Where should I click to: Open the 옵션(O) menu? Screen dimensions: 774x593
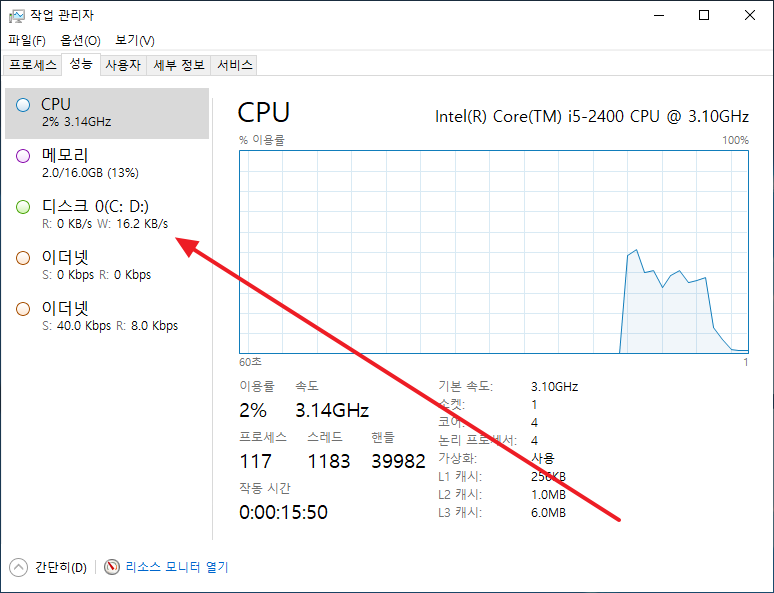[x=80, y=40]
